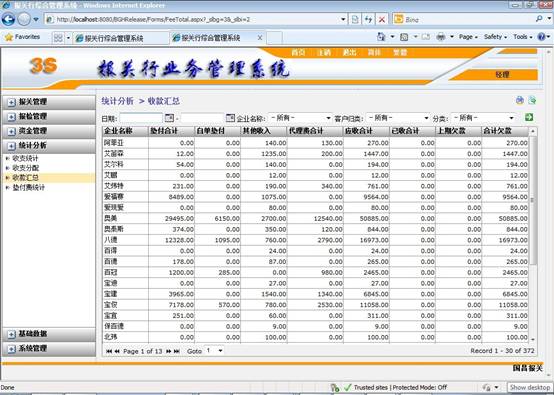Click the table scrollbar down arrow
The image size is (554, 395).
(533, 340)
